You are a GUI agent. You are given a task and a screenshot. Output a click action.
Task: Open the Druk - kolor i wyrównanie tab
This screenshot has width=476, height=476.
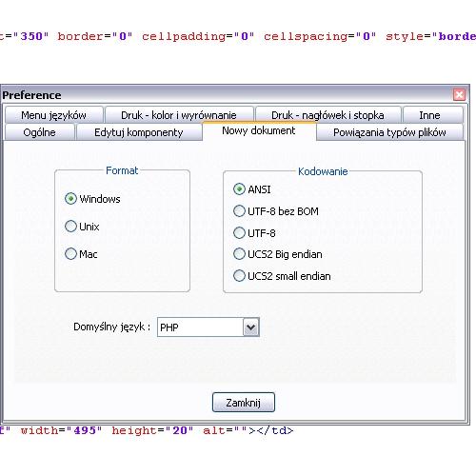pyautogui.click(x=179, y=115)
